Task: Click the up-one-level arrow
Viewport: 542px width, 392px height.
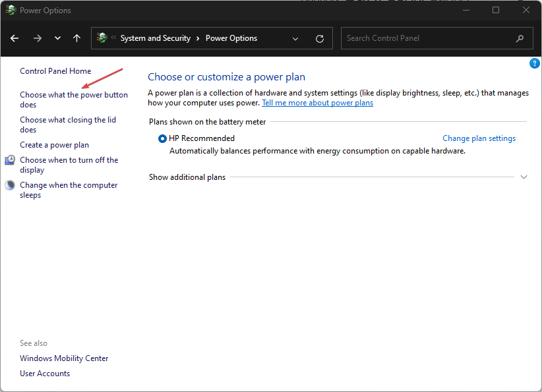Action: 76,38
